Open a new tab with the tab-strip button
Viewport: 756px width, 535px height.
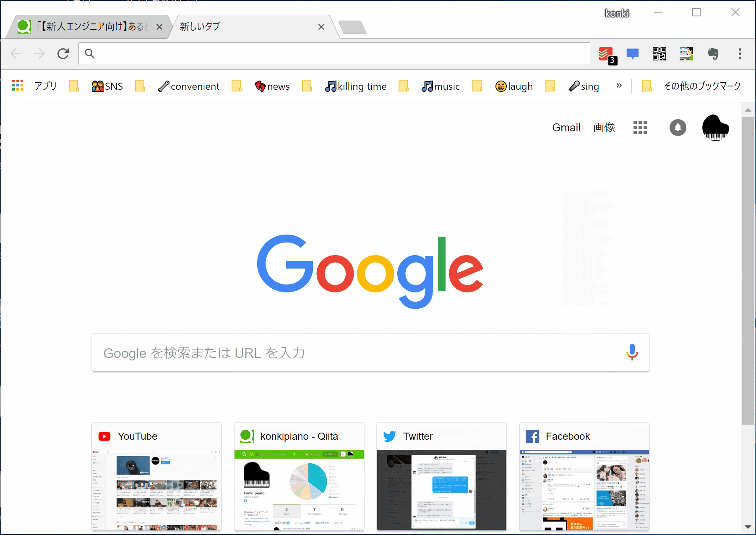pos(352,27)
